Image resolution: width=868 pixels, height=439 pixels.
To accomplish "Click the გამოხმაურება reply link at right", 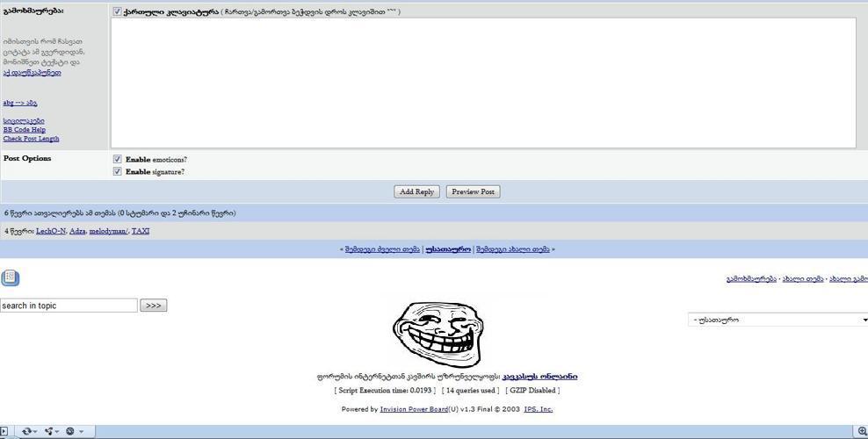I will (751, 278).
